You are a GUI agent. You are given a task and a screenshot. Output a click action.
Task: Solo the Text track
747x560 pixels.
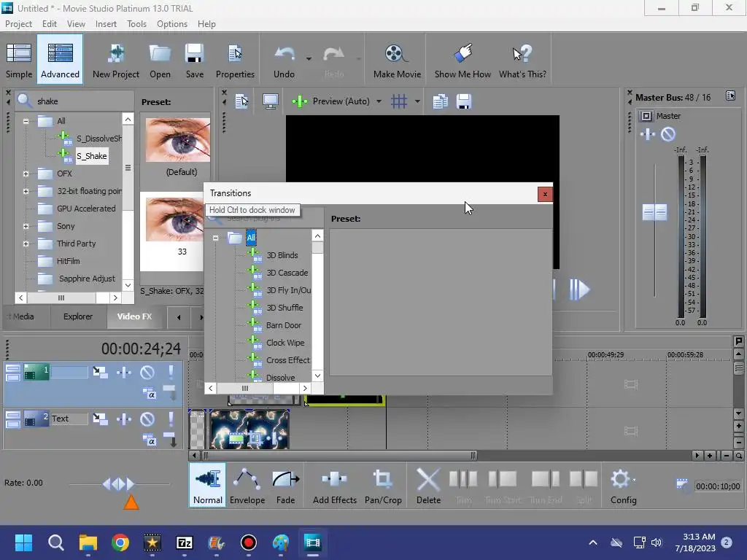point(171,419)
